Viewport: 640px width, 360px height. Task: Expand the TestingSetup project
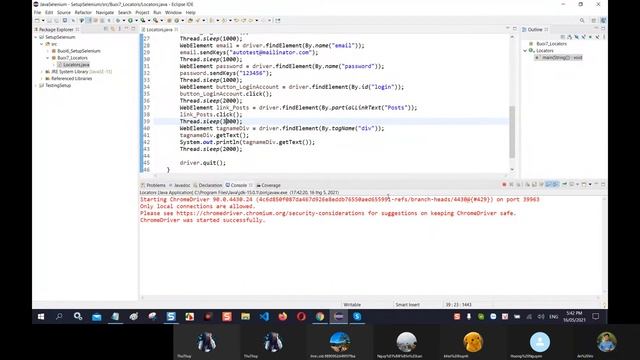coord(36,86)
